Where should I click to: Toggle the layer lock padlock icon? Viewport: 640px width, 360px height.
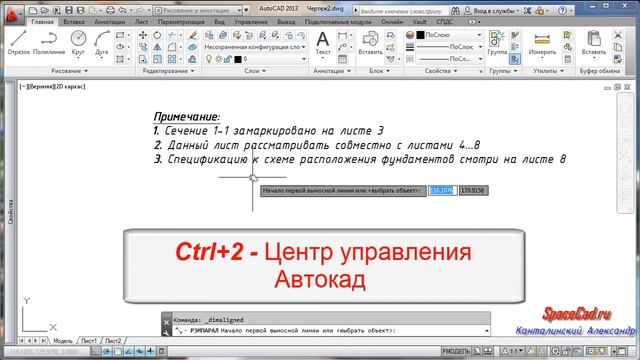(228, 59)
